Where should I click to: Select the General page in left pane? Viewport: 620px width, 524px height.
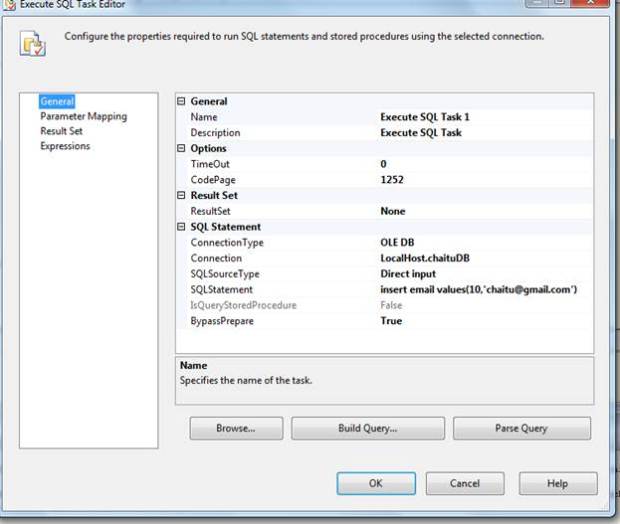tap(56, 101)
